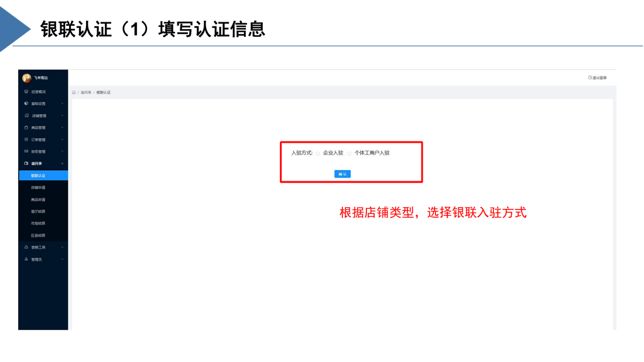Click the person icon beside 管理员
This screenshot has height=362, width=644.
coord(26,259)
